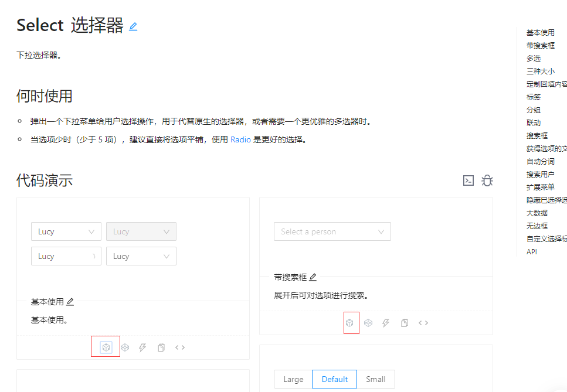Click the 基本使用 demo title text
Screen dimensions: 567x392
pyautogui.click(x=47, y=302)
